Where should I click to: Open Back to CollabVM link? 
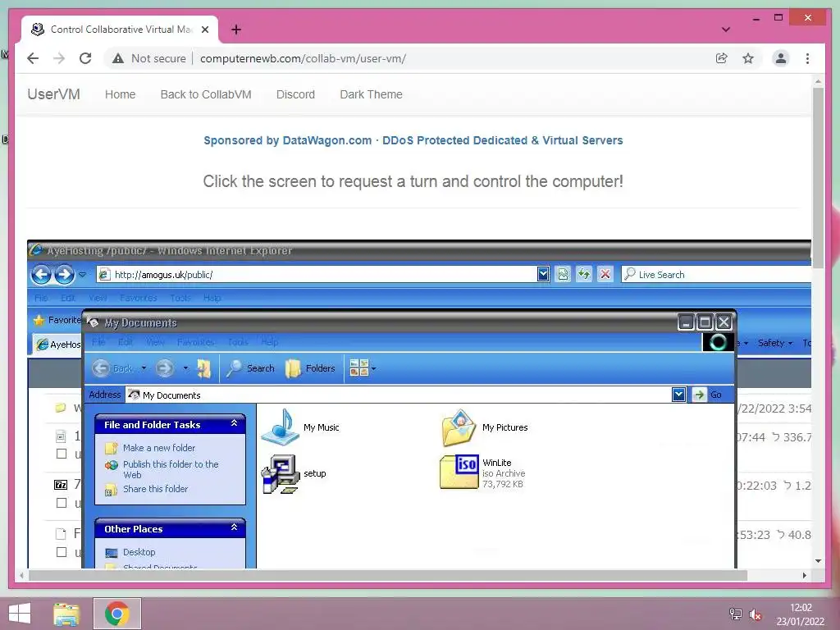click(x=206, y=94)
